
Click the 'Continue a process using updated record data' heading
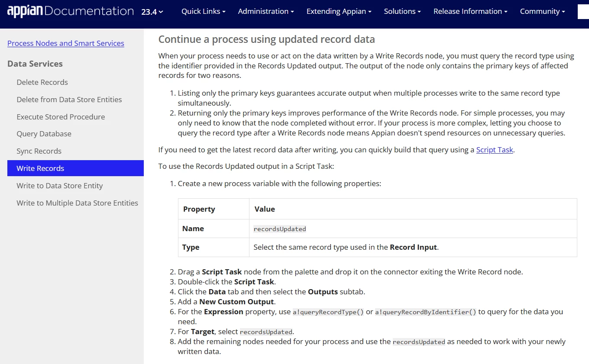pyautogui.click(x=266, y=39)
